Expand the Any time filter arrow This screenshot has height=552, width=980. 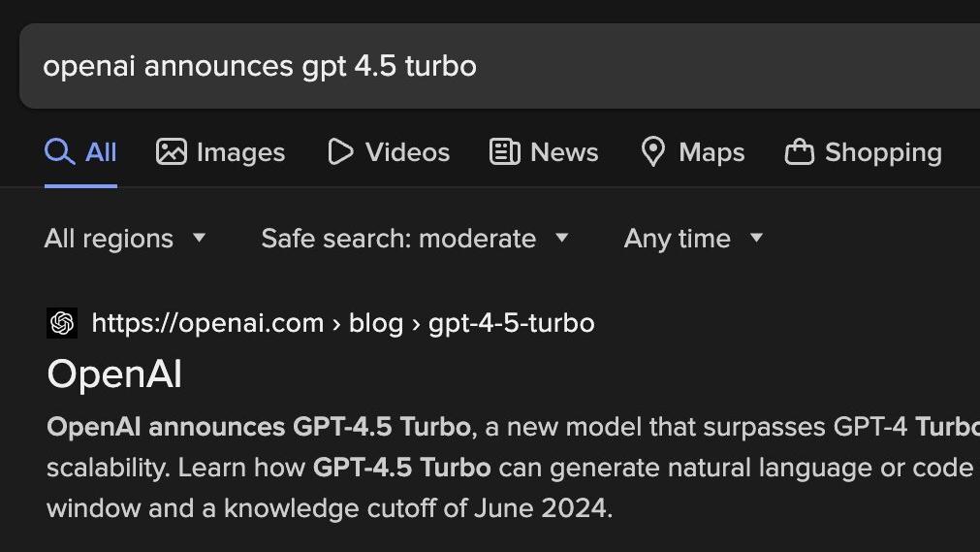pos(756,238)
